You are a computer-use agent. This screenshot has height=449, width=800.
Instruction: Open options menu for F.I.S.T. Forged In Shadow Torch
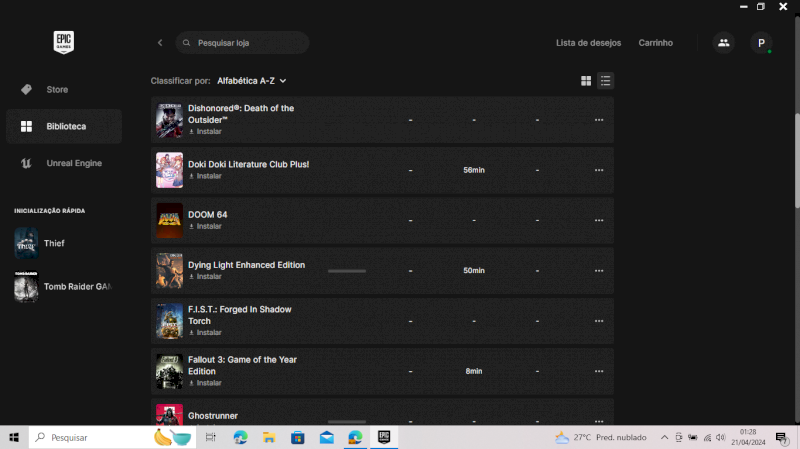599,321
